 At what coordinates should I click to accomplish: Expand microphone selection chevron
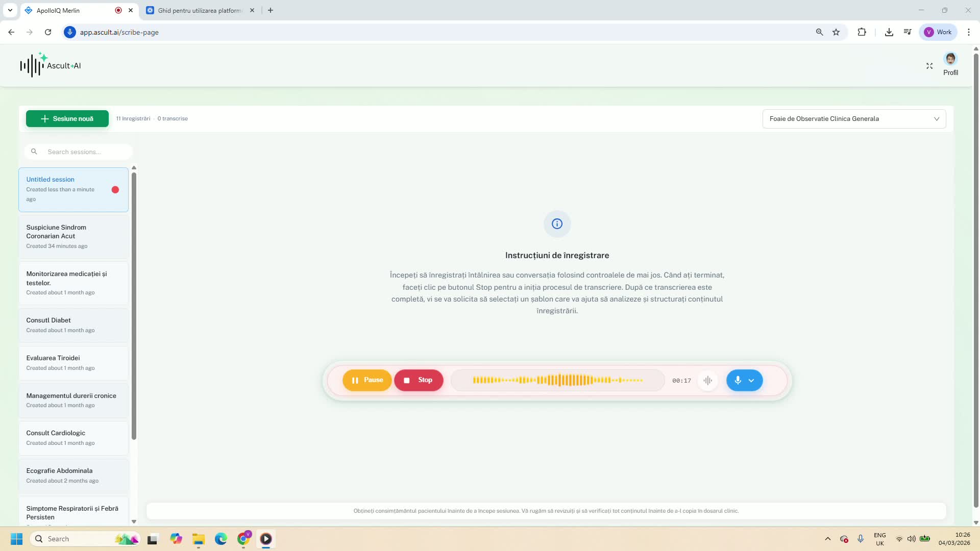(x=751, y=381)
